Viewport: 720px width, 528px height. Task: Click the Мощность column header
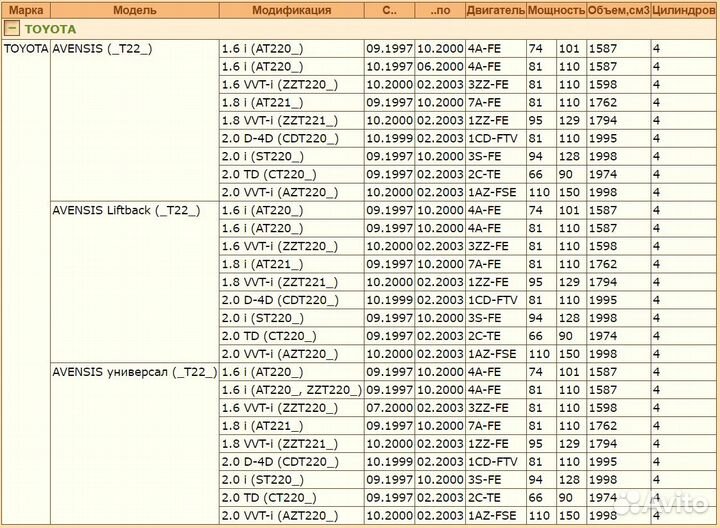coord(555,10)
